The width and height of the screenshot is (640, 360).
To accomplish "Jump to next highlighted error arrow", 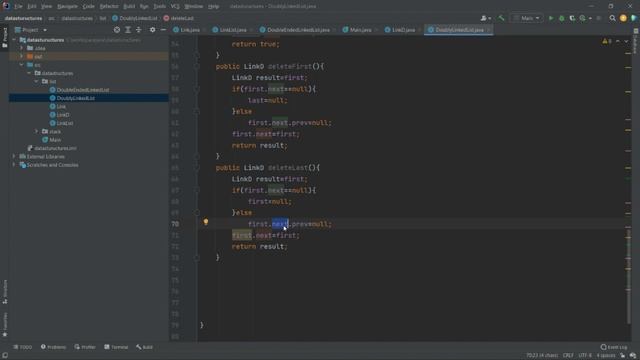I will (626, 41).
